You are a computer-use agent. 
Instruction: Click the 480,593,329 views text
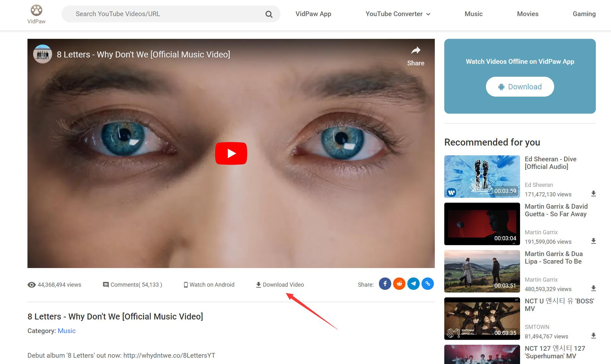[548, 289]
